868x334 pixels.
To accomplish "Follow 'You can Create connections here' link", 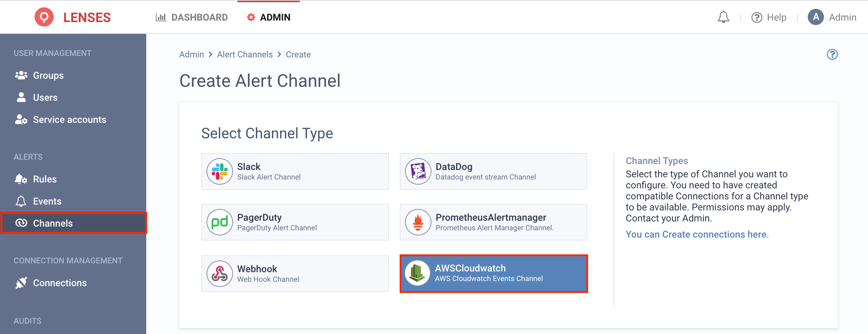I will (697, 234).
